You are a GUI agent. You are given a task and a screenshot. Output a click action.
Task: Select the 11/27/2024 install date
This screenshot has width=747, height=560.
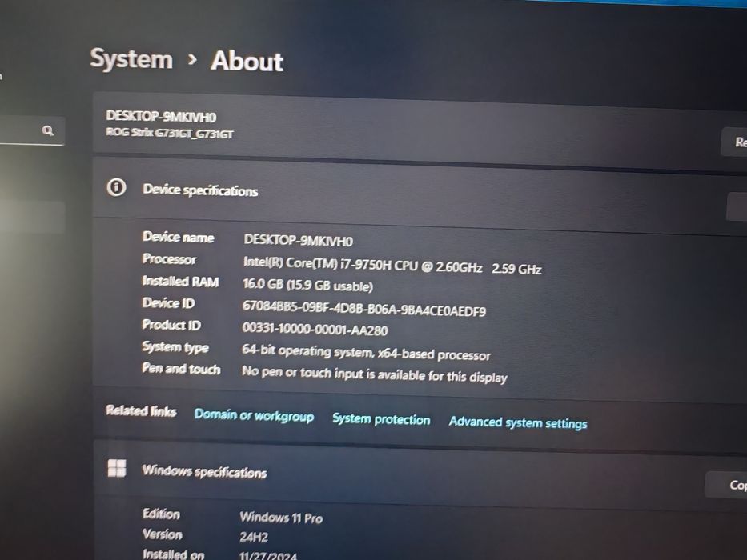click(x=267, y=556)
